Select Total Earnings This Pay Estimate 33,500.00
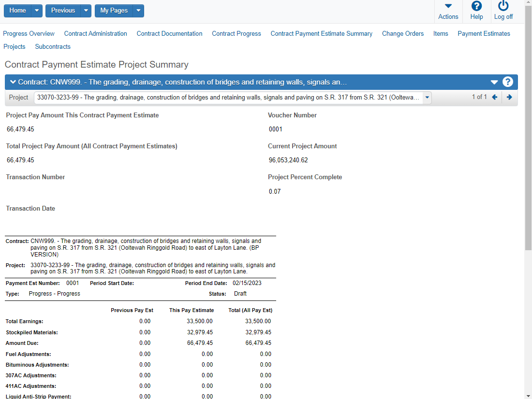 200,321
